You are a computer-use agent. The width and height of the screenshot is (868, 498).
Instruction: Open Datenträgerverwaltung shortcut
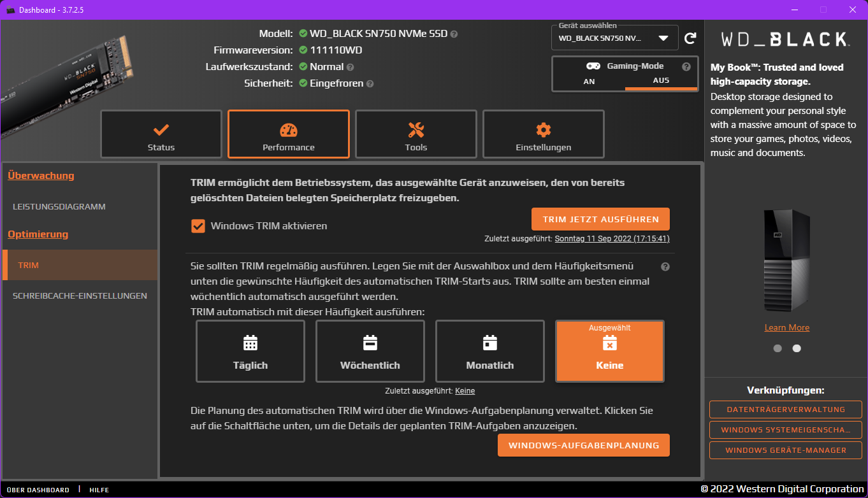786,409
